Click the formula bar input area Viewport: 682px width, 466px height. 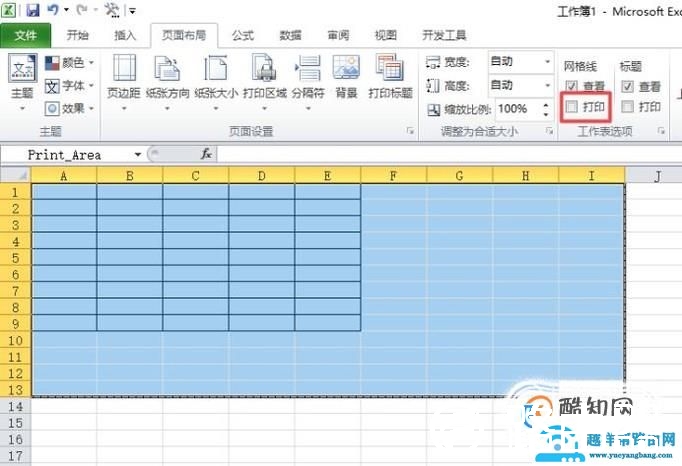449,154
